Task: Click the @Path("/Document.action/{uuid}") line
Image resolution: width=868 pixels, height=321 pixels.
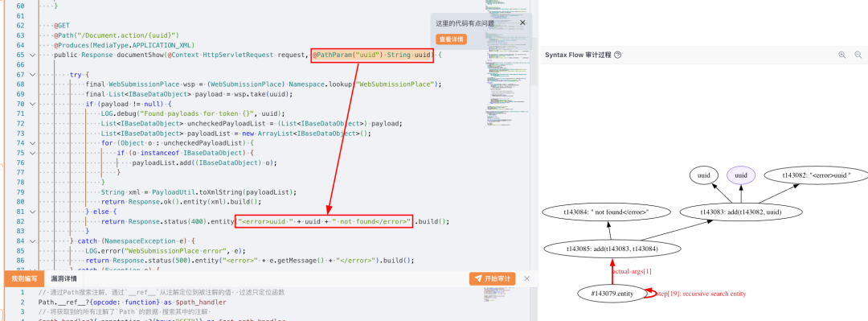Action: (x=117, y=35)
